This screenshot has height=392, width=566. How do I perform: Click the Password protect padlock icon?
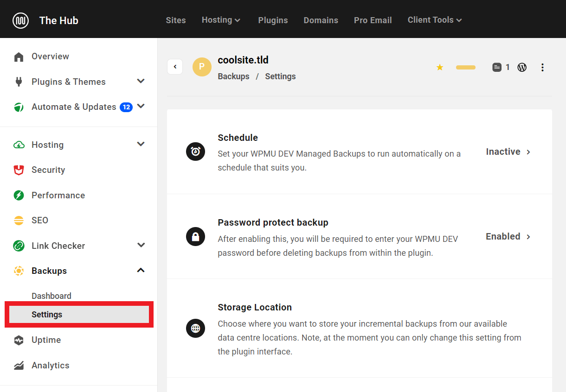pyautogui.click(x=195, y=236)
